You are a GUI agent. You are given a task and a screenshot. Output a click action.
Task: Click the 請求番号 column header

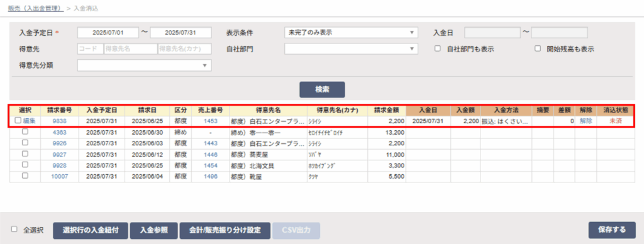(x=60, y=111)
